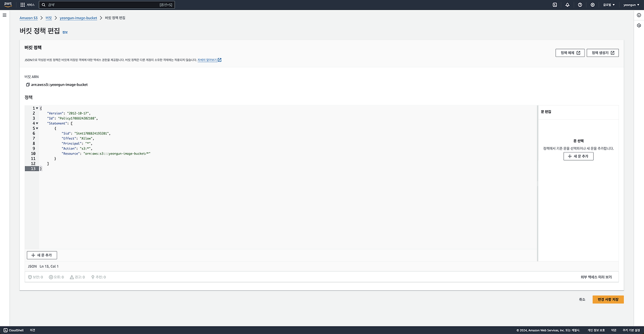Click the 문 선택 heading in side panel
Image resolution: width=644 pixels, height=334 pixels.
(x=579, y=141)
